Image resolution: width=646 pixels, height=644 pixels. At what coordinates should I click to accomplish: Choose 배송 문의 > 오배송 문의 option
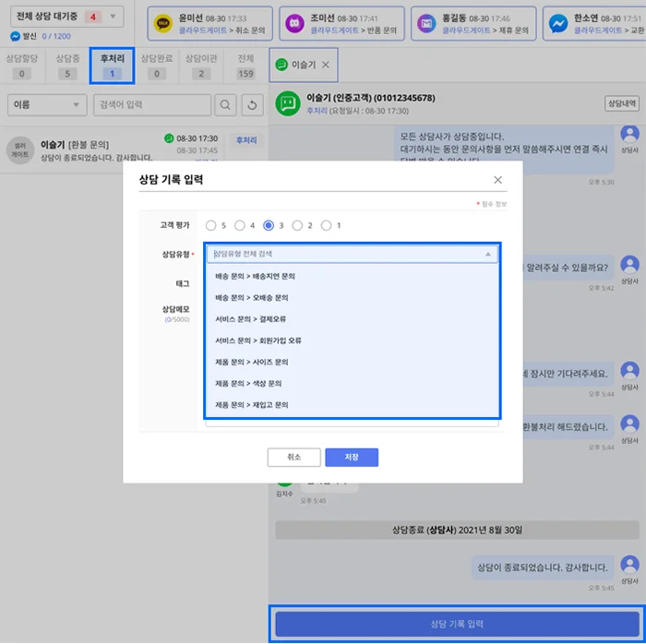(x=352, y=298)
